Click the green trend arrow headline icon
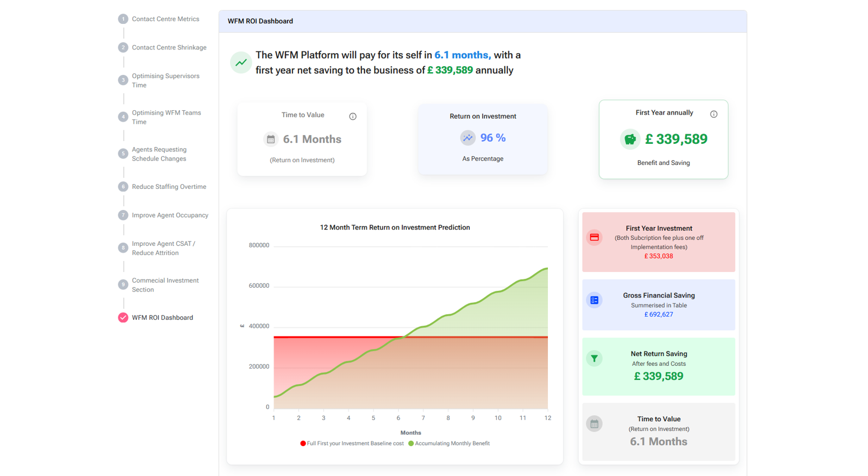Viewport: 868px width, 476px height. pos(241,62)
